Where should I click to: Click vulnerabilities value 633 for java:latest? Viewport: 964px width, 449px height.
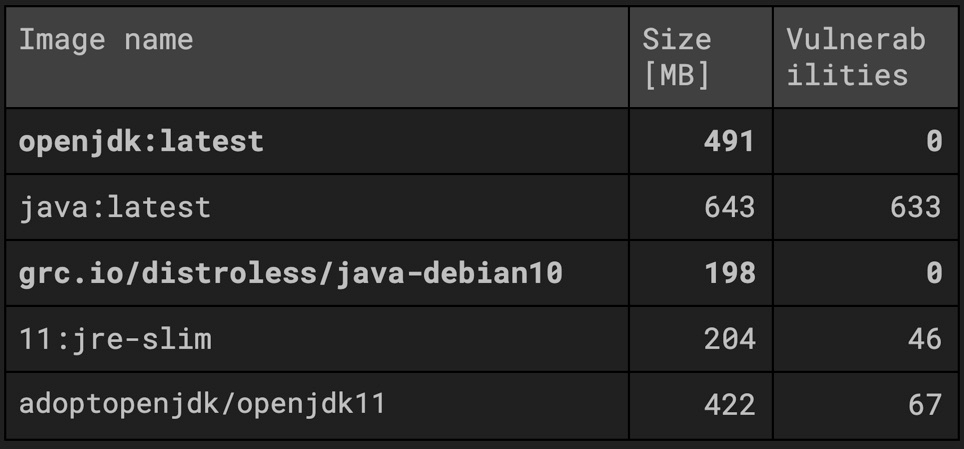click(x=914, y=207)
